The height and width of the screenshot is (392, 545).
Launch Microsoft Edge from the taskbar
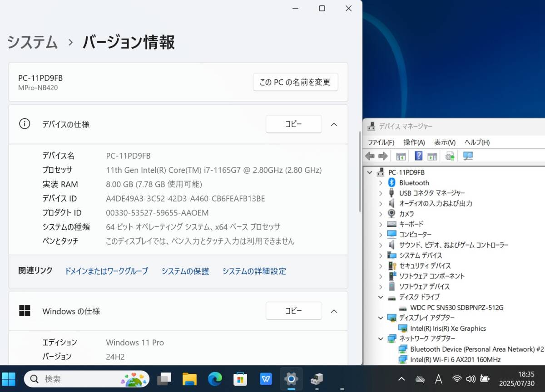(215, 379)
